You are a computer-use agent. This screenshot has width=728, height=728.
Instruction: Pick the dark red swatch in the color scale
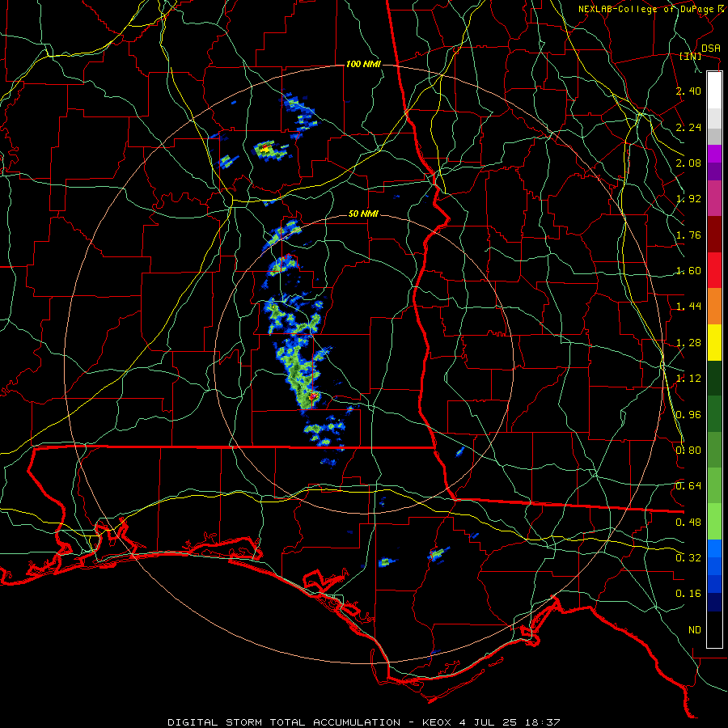click(x=714, y=235)
